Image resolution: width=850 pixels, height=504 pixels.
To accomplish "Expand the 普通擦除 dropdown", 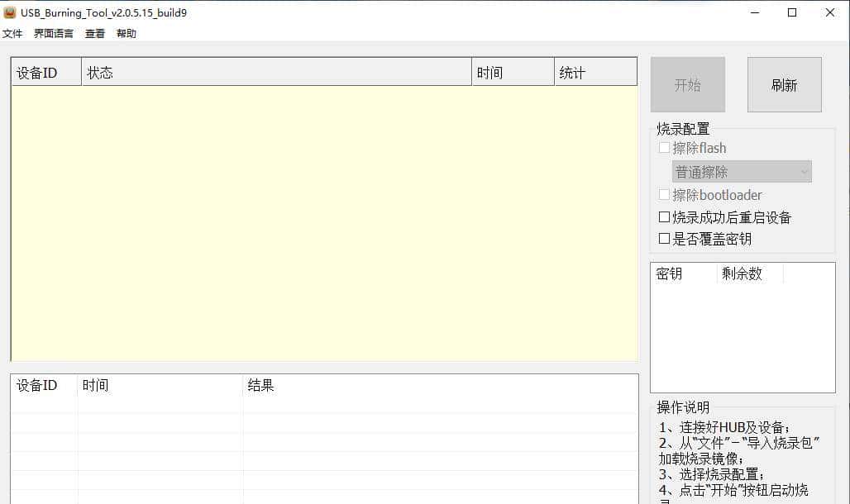I will (742, 172).
